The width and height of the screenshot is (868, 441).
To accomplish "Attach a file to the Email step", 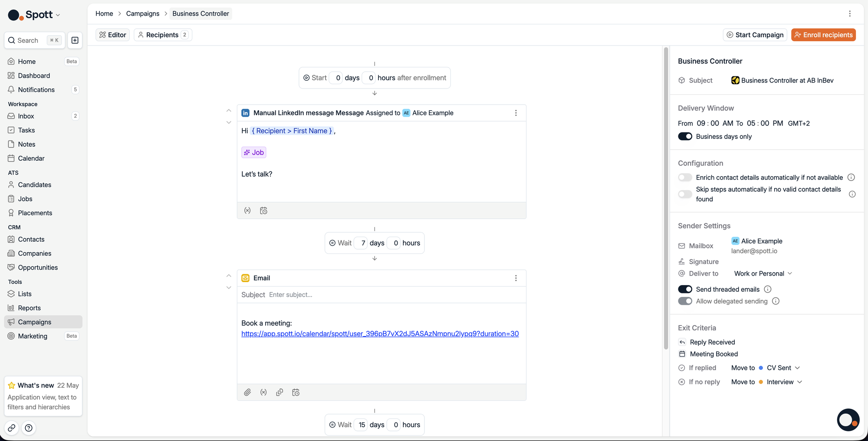I will (247, 392).
